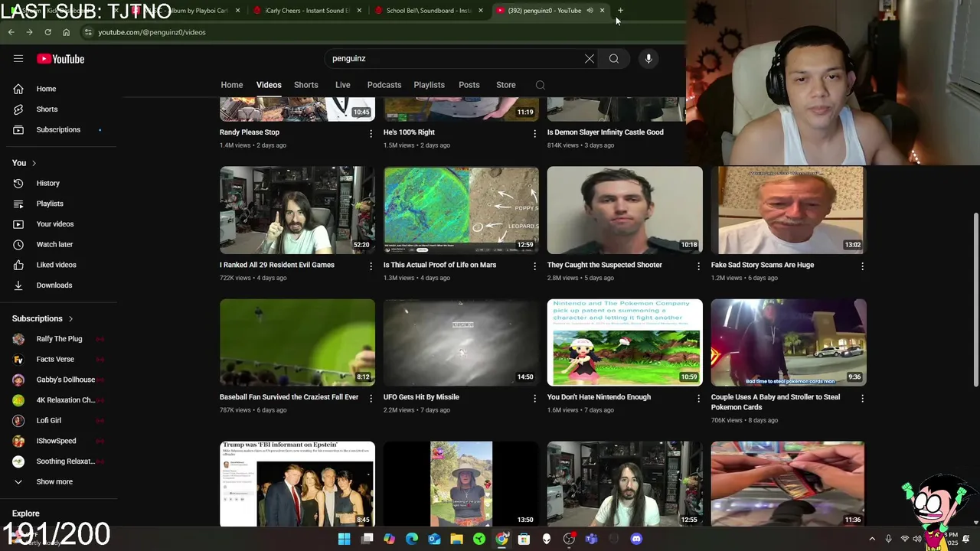980x551 pixels.
Task: Open Microsoft Store from taskbar
Action: tap(524, 539)
